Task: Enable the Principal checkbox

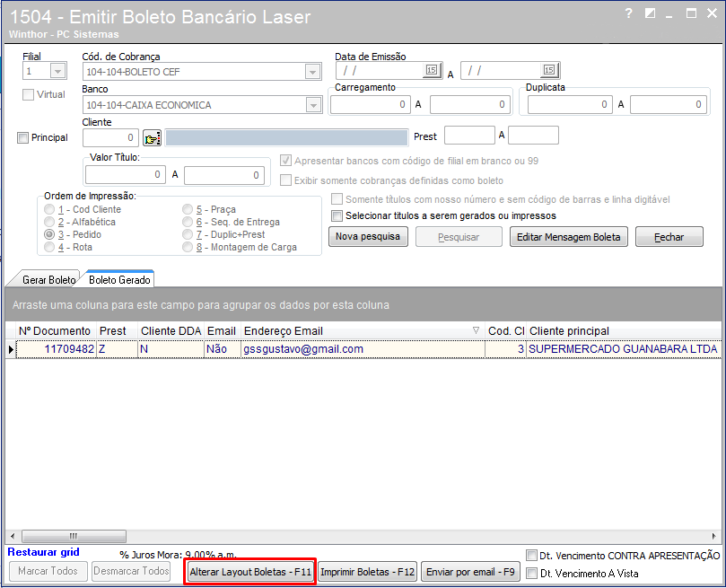Action: tap(22, 137)
